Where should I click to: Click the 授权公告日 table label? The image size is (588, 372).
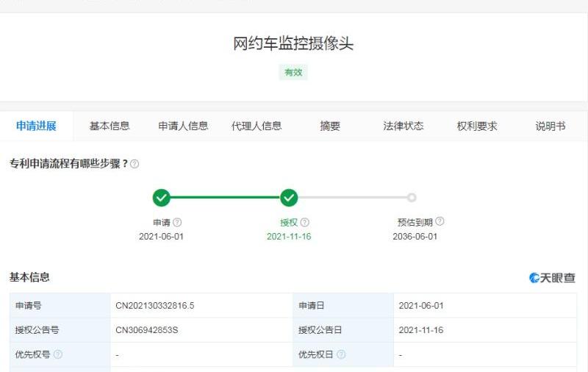click(320, 330)
